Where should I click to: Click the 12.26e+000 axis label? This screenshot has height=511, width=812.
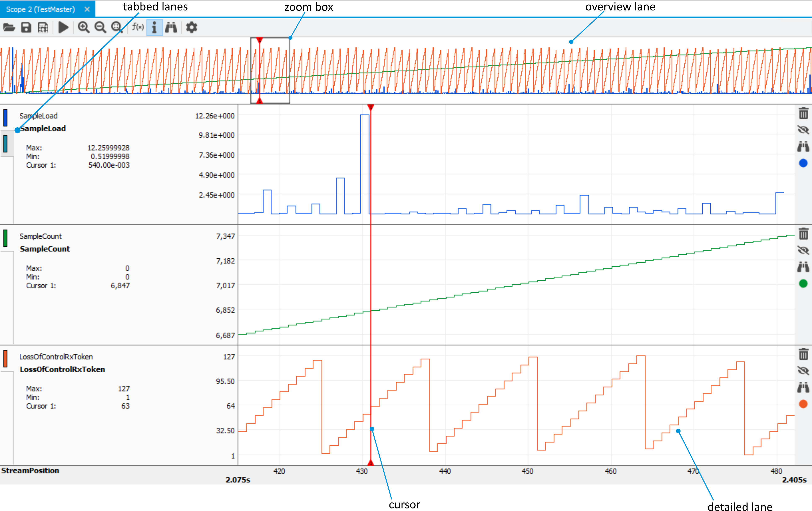pyautogui.click(x=215, y=116)
